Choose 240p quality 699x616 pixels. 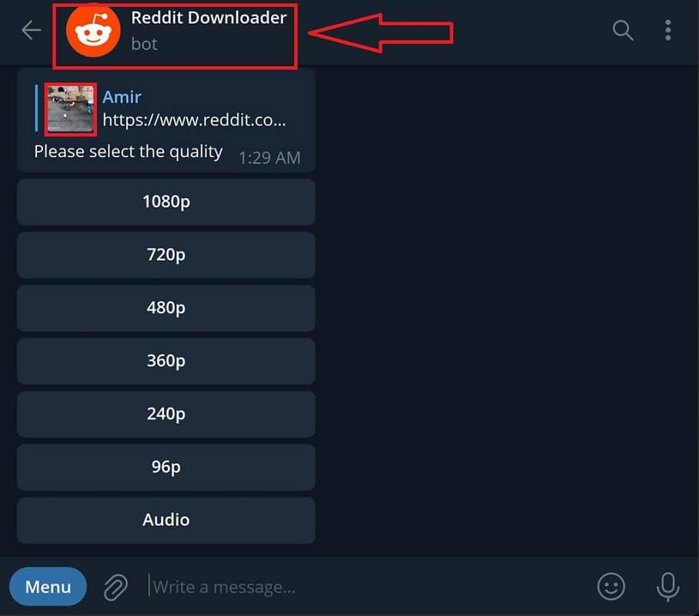[x=166, y=414]
